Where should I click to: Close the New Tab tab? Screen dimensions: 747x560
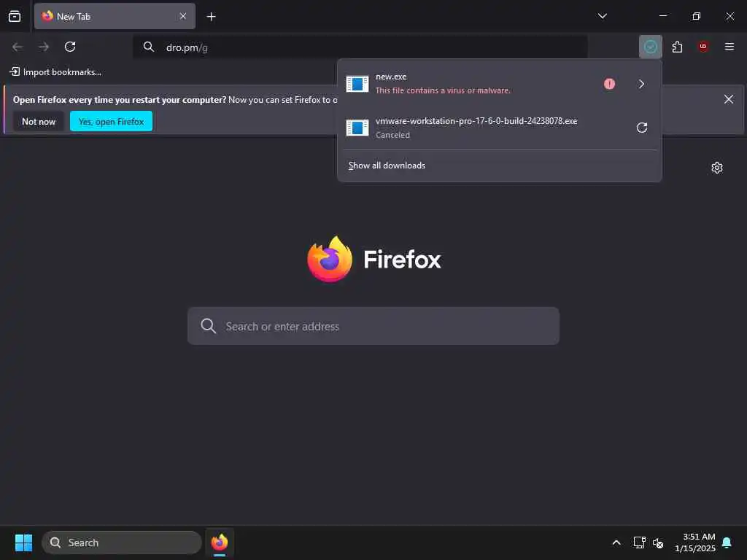183,16
